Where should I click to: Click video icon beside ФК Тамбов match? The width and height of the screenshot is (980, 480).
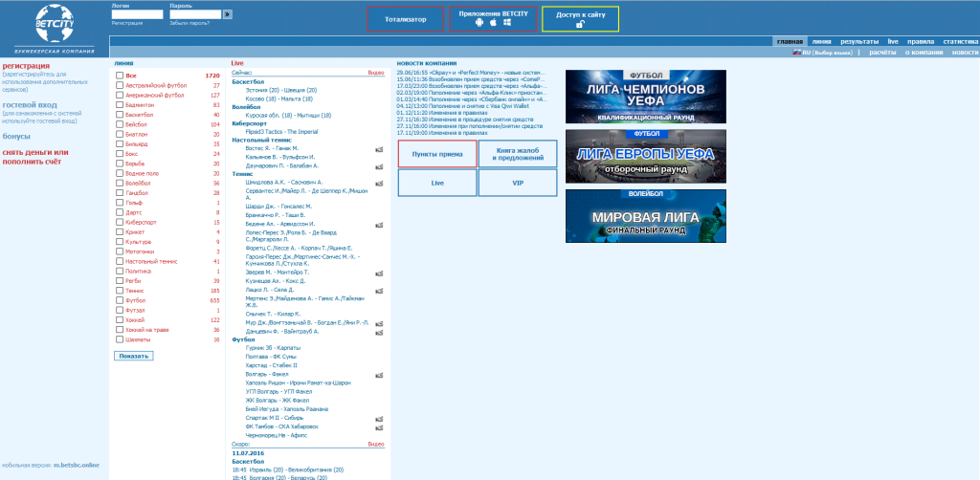[379, 425]
